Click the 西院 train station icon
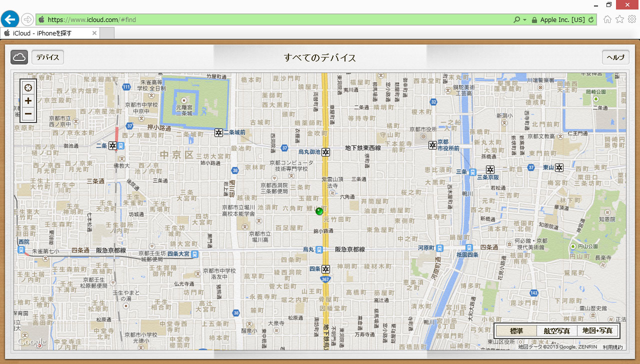The image size is (640, 364). [20, 249]
